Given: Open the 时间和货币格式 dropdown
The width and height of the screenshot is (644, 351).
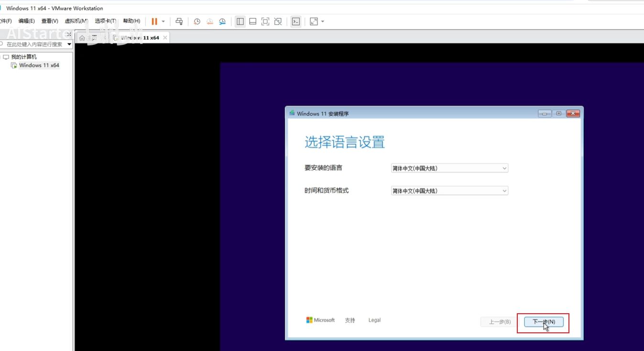Looking at the screenshot, I should point(449,191).
